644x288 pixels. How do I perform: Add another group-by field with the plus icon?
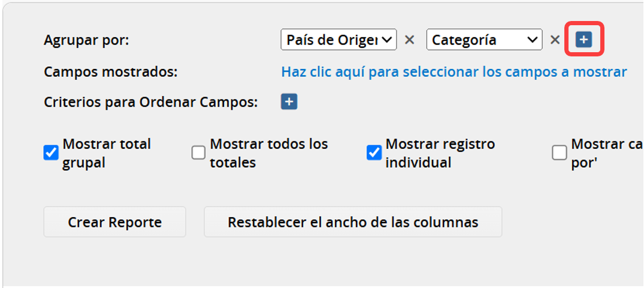coord(583,40)
